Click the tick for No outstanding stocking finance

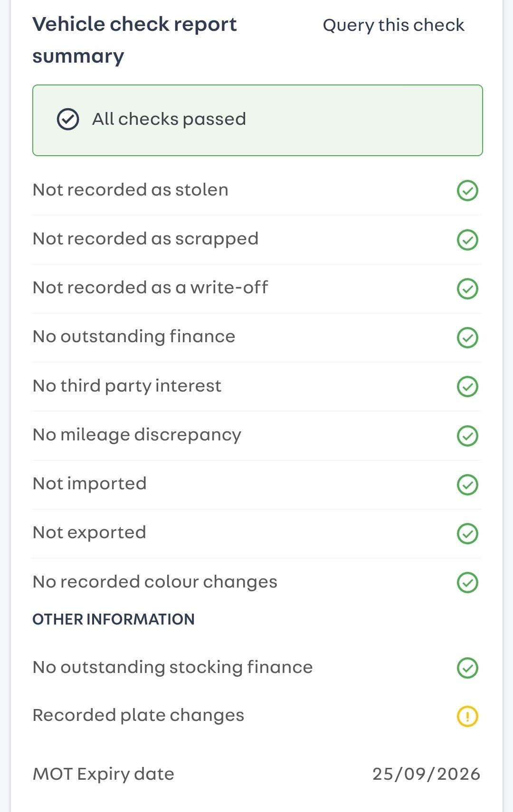pos(467,668)
